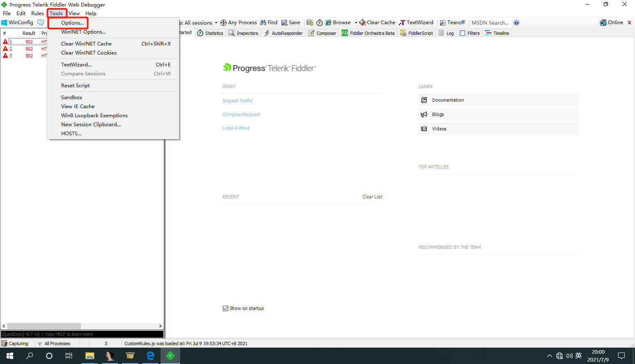The height and width of the screenshot is (364, 635).
Task: Click the Any Process target icon
Action: pos(223,23)
